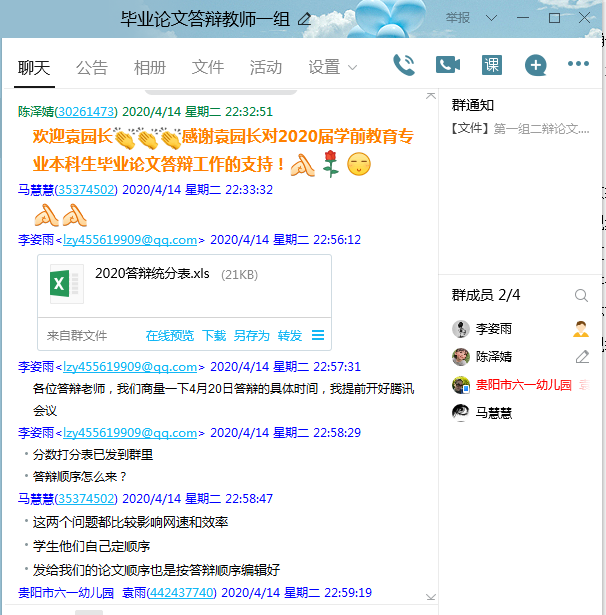This screenshot has width=606, height=615.
Task: Open file options menu next to 转发
Action: (x=318, y=336)
